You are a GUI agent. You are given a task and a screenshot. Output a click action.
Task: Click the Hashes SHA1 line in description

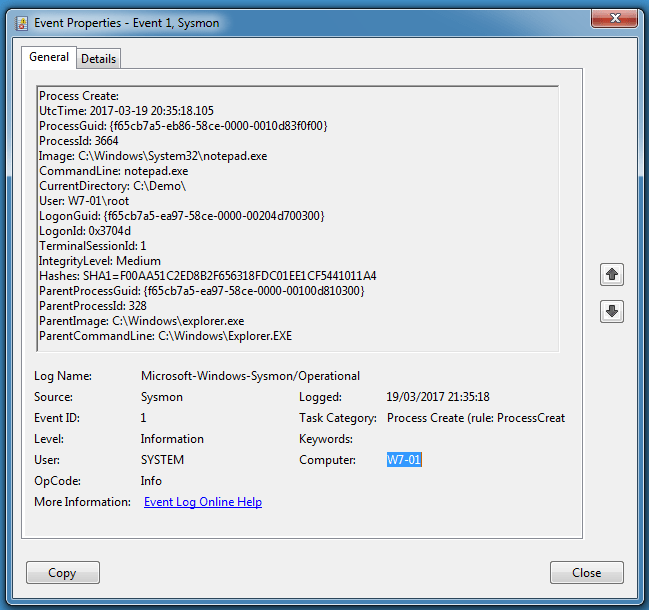pyautogui.click(x=207, y=276)
